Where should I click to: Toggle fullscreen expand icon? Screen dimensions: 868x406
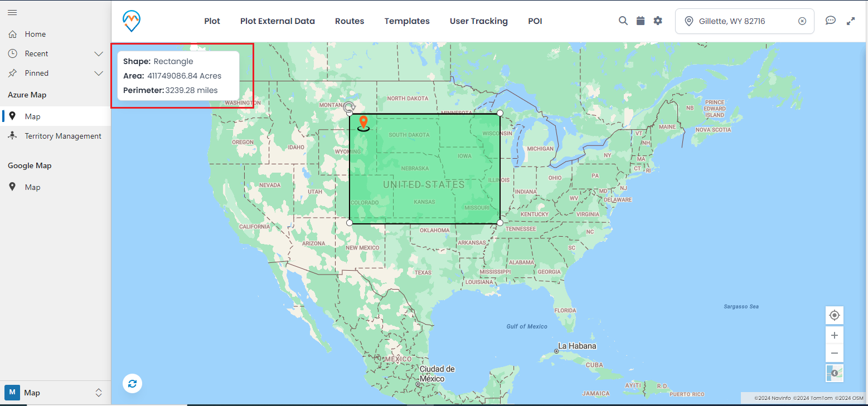[x=851, y=21]
